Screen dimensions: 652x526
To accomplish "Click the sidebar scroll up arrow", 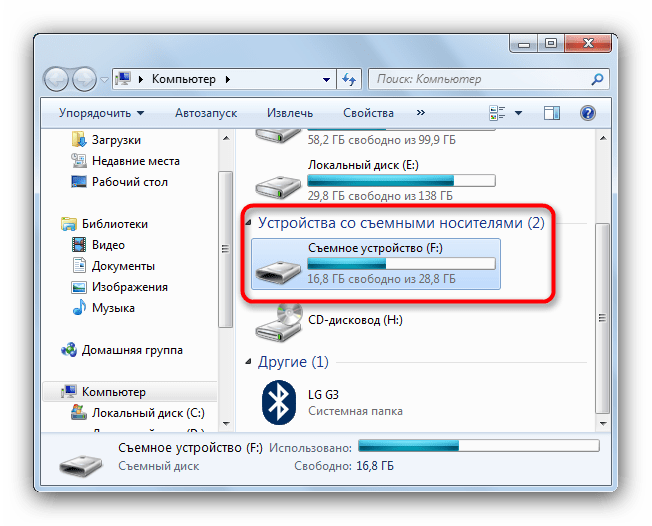I will pos(226,138).
